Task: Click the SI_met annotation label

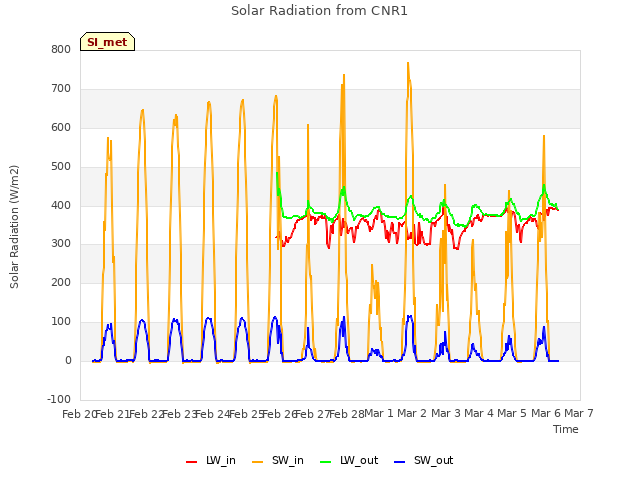Action: point(107,42)
